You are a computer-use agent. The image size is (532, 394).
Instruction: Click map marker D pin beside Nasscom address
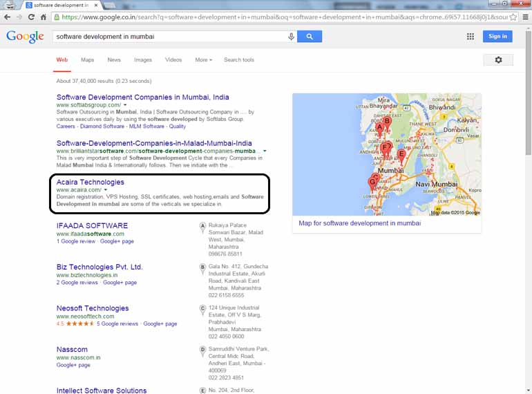click(x=202, y=350)
